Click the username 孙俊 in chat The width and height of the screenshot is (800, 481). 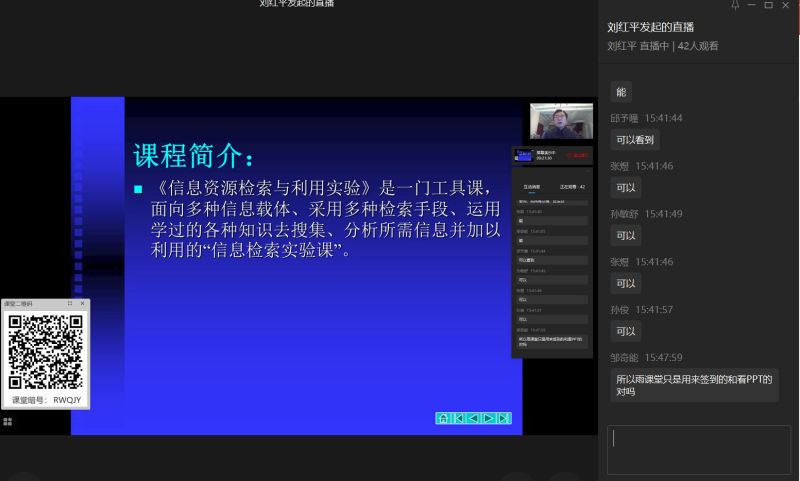point(622,310)
